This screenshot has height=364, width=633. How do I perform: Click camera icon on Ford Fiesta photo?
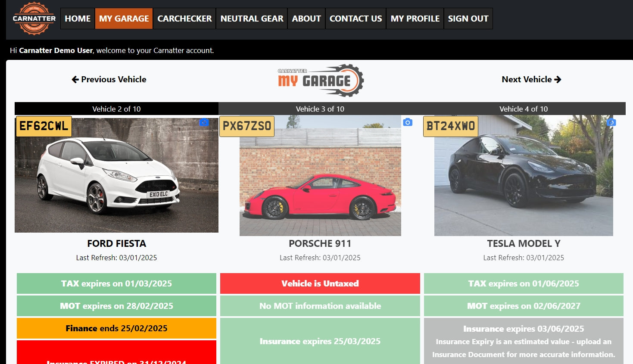coord(204,122)
